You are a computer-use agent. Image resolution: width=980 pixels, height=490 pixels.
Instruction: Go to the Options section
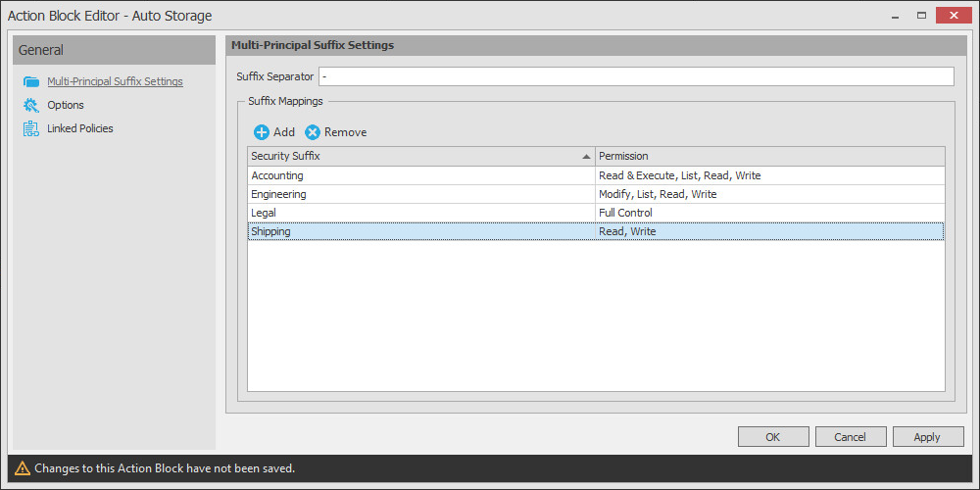pyautogui.click(x=66, y=106)
